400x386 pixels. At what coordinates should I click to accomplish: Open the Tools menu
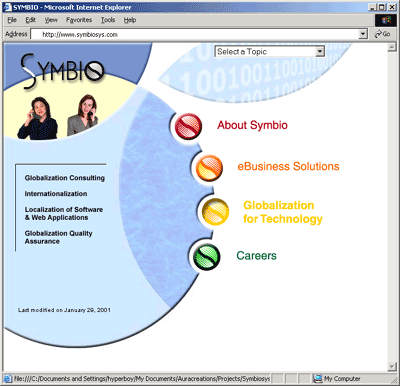tap(108, 20)
